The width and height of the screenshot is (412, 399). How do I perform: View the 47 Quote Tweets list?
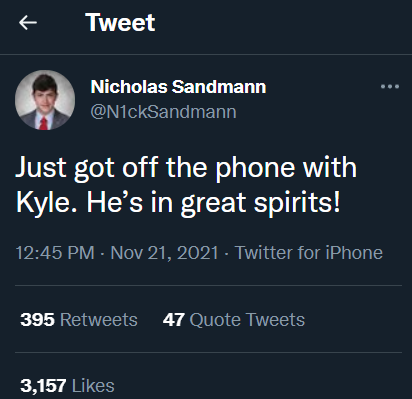pyautogui.click(x=234, y=320)
